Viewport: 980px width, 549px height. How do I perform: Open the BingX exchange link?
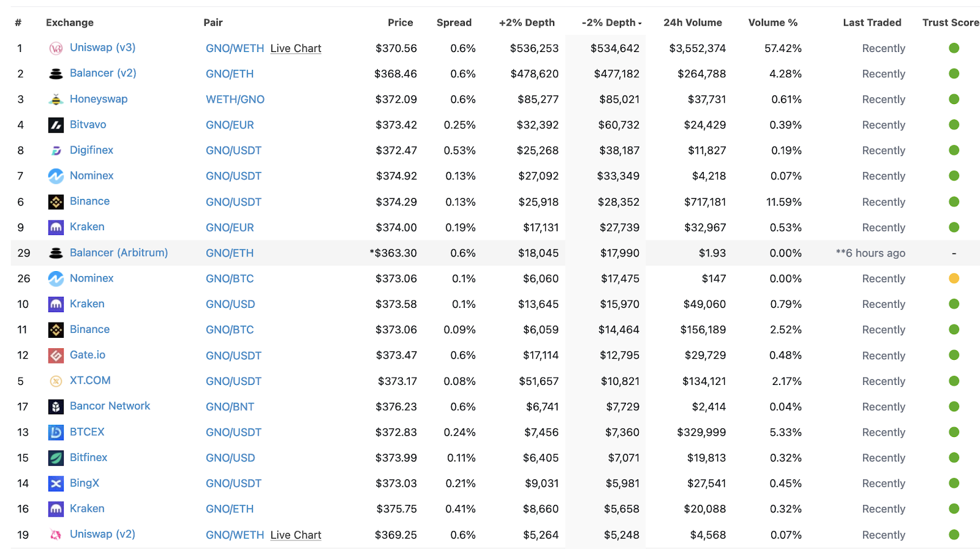click(85, 483)
